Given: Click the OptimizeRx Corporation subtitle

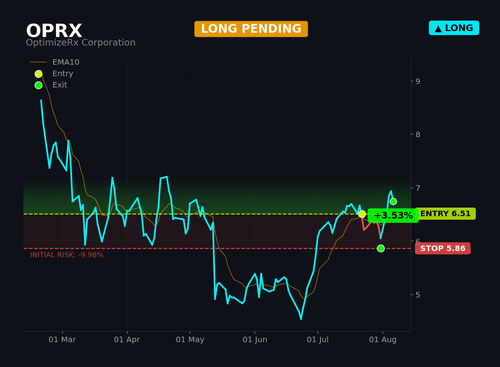Looking at the screenshot, I should 81,43.
